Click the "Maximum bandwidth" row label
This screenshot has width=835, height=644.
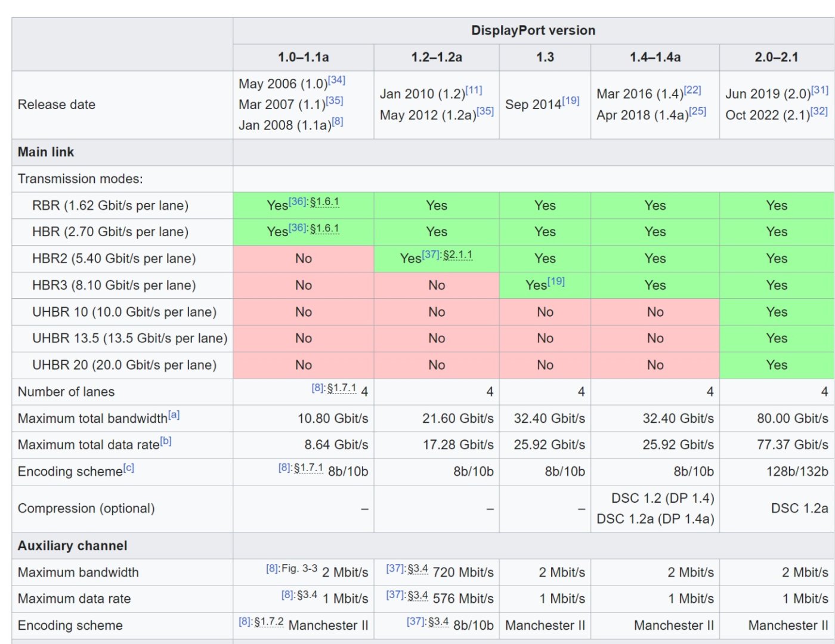[x=78, y=572]
